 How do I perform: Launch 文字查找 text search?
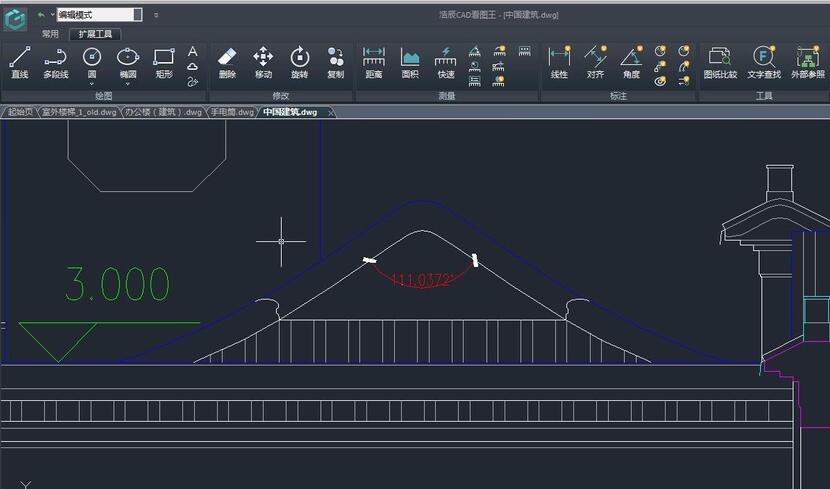pos(764,62)
